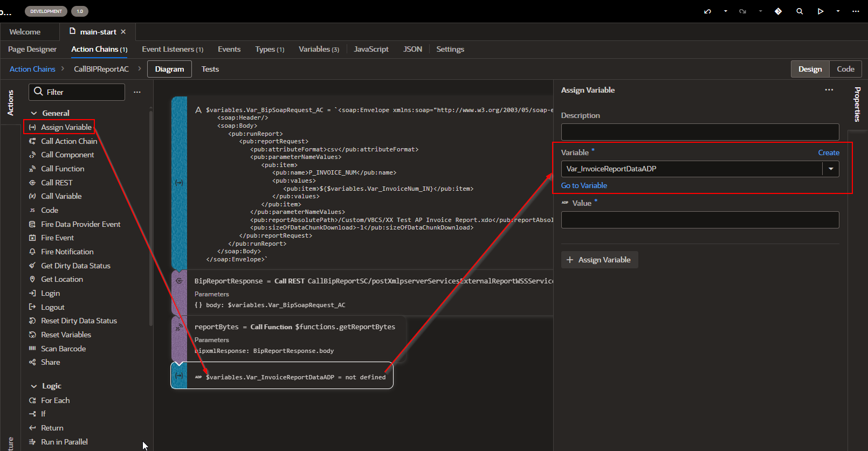Select the Fire Data Provider Event icon
868x451 pixels.
point(32,224)
